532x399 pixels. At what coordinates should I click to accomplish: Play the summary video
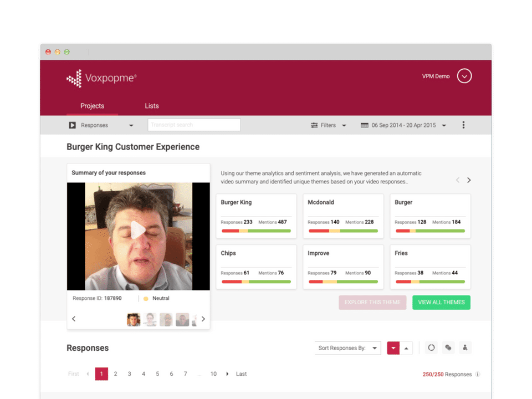pyautogui.click(x=138, y=230)
